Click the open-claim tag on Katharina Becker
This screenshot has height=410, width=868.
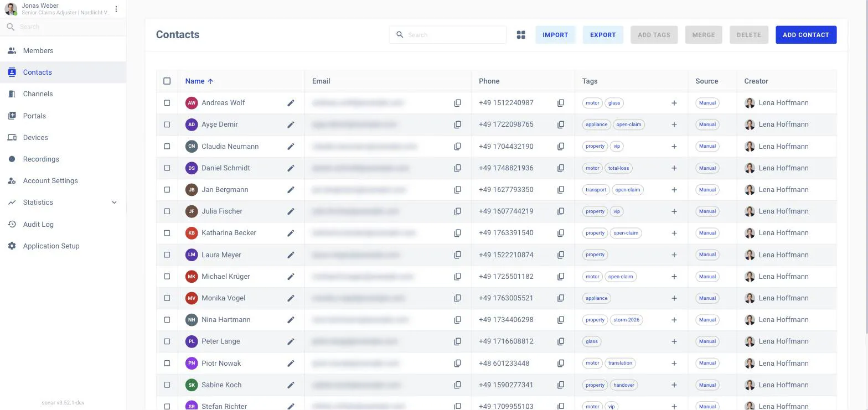626,233
